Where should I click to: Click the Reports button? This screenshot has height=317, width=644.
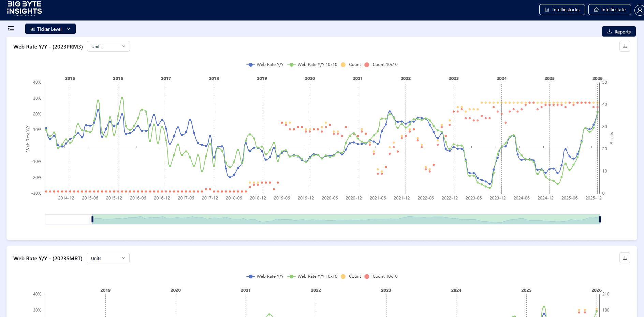(x=619, y=31)
